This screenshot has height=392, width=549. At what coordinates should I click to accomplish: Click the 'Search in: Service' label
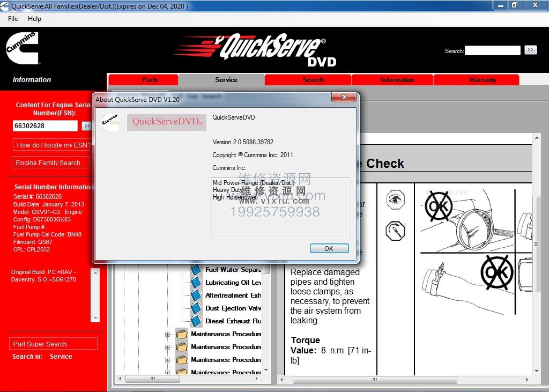[x=42, y=356]
